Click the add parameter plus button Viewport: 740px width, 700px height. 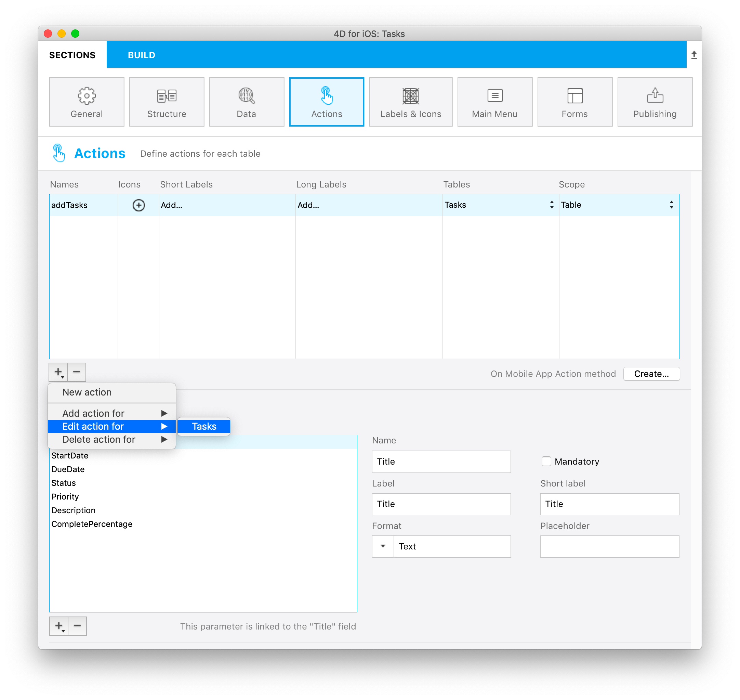click(x=59, y=626)
